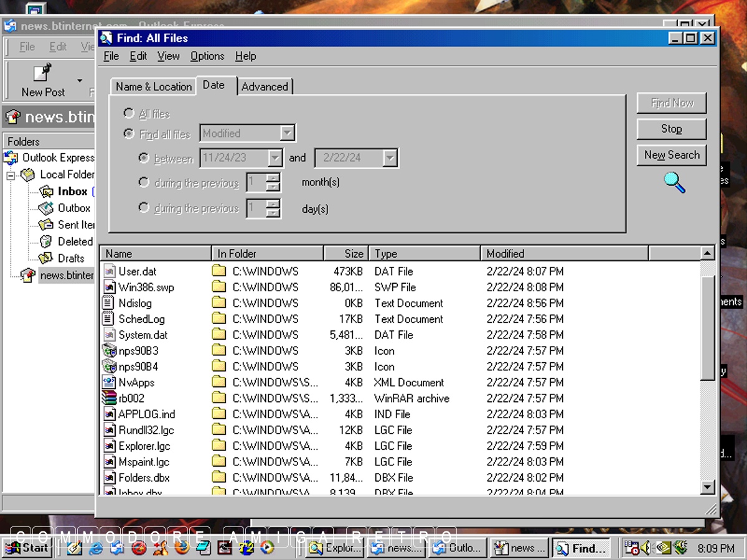Click the New Search button
Viewport: 747px width, 560px height.
click(x=671, y=155)
